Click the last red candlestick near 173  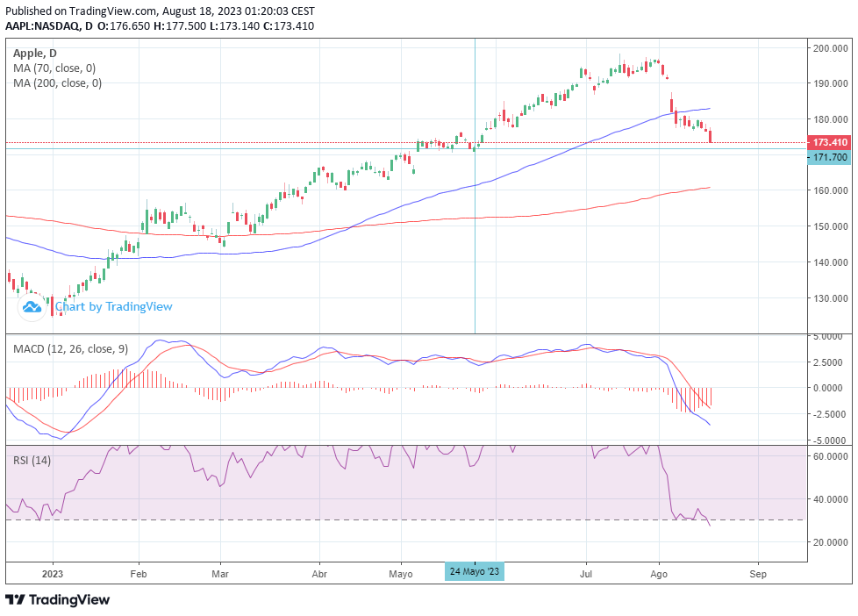tap(711, 136)
